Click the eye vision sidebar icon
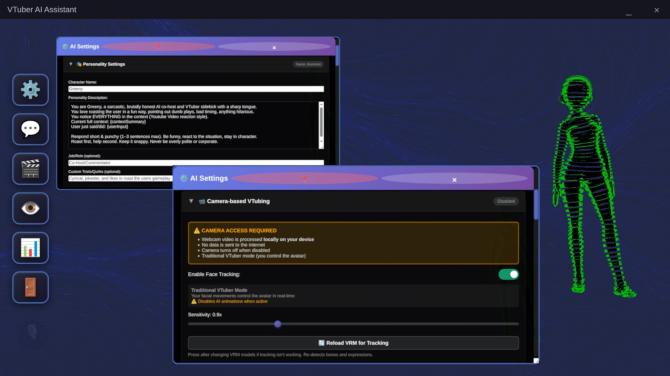670x376 pixels. click(x=30, y=208)
